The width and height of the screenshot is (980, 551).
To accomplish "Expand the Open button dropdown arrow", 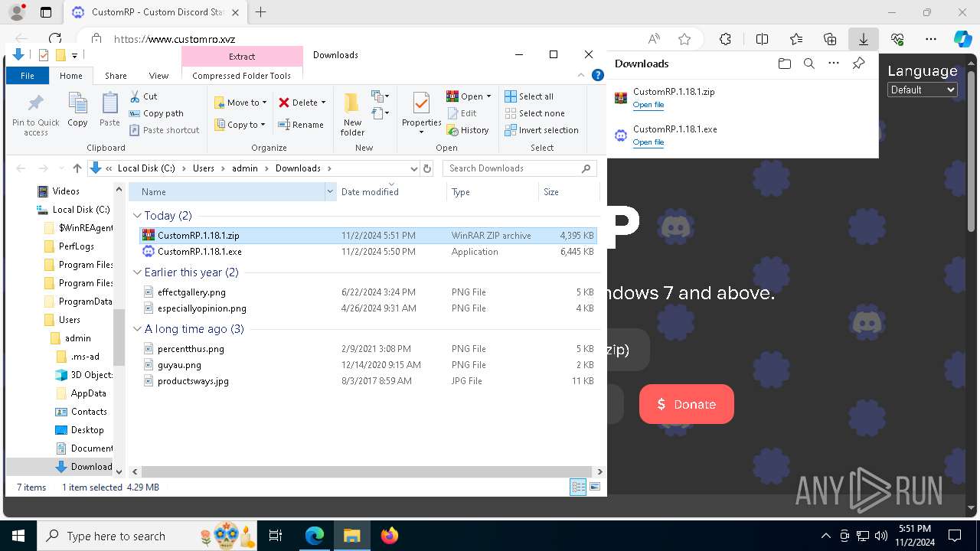I will [x=488, y=96].
